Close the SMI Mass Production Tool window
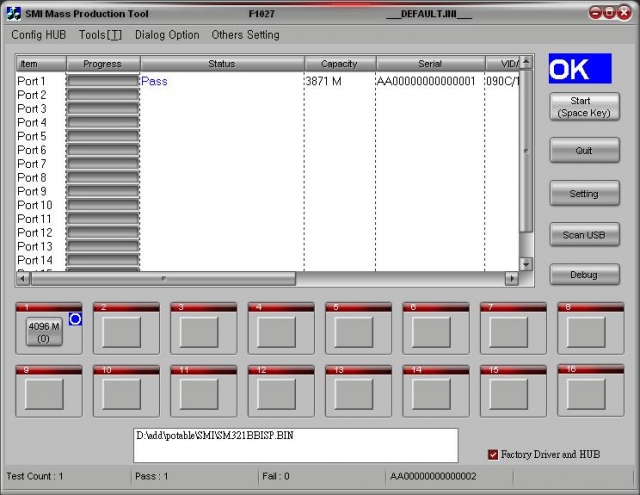This screenshot has width=640, height=495. pos(624,13)
